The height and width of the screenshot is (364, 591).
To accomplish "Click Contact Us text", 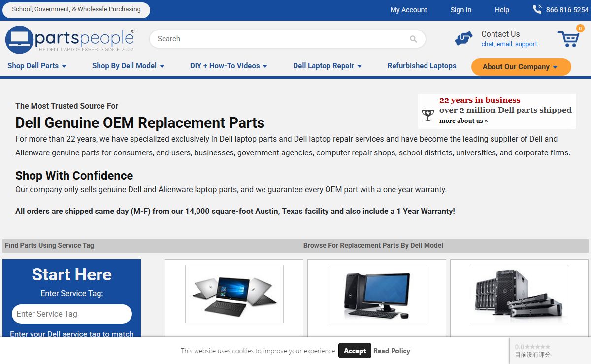I will (x=500, y=34).
